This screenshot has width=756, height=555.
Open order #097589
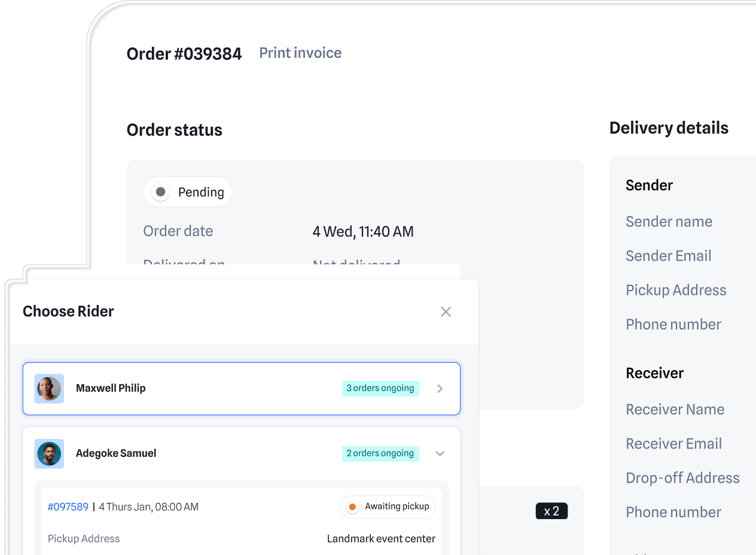click(68, 507)
